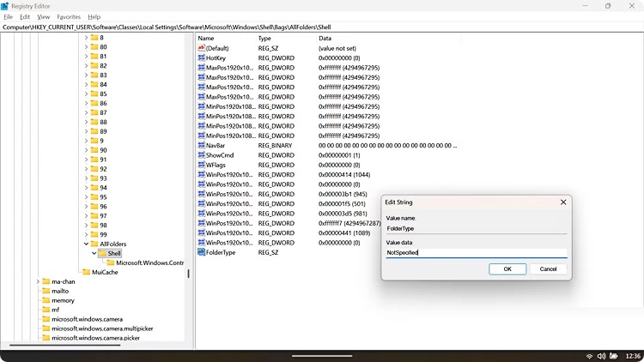Select folder icon for microsoft.windows.camera
The width and height of the screenshot is (644, 362).
tap(46, 319)
